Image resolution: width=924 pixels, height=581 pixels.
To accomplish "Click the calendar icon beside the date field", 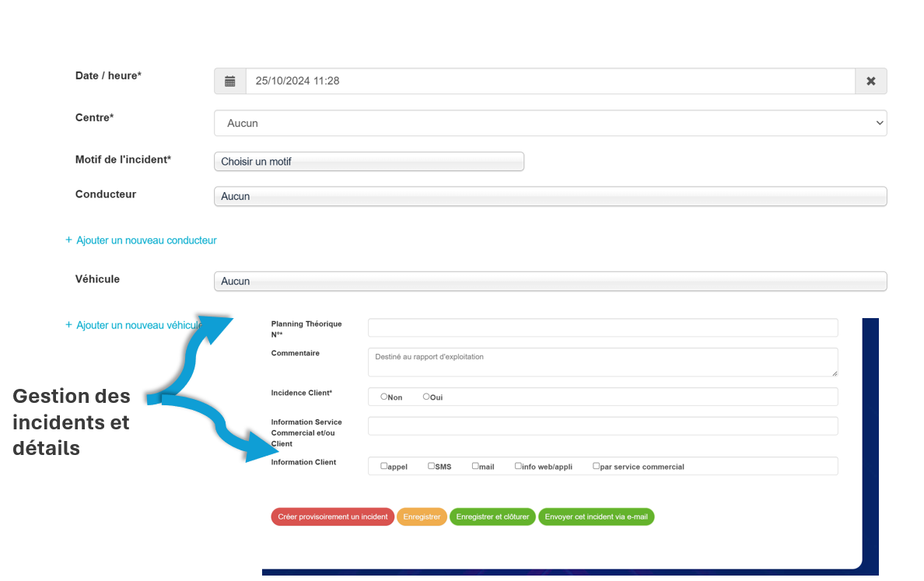I will pyautogui.click(x=230, y=81).
